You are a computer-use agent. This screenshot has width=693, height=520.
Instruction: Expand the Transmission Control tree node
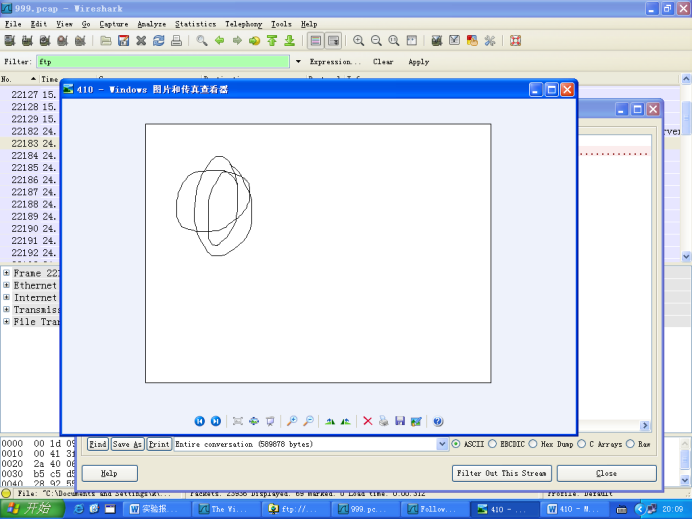click(7, 309)
